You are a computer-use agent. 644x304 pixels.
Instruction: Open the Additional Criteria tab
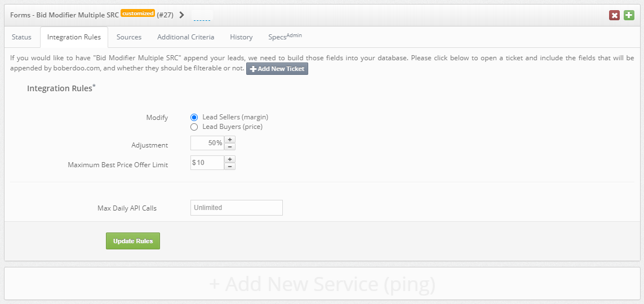185,37
